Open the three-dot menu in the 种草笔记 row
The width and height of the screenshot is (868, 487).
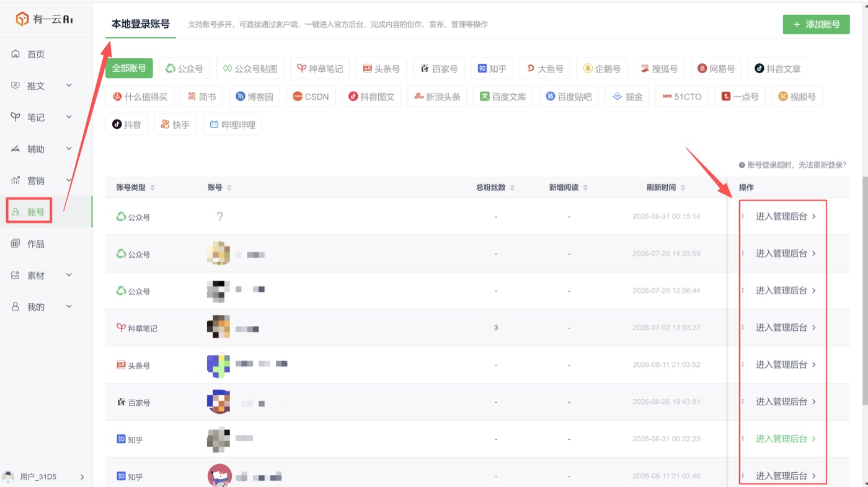[x=743, y=328]
